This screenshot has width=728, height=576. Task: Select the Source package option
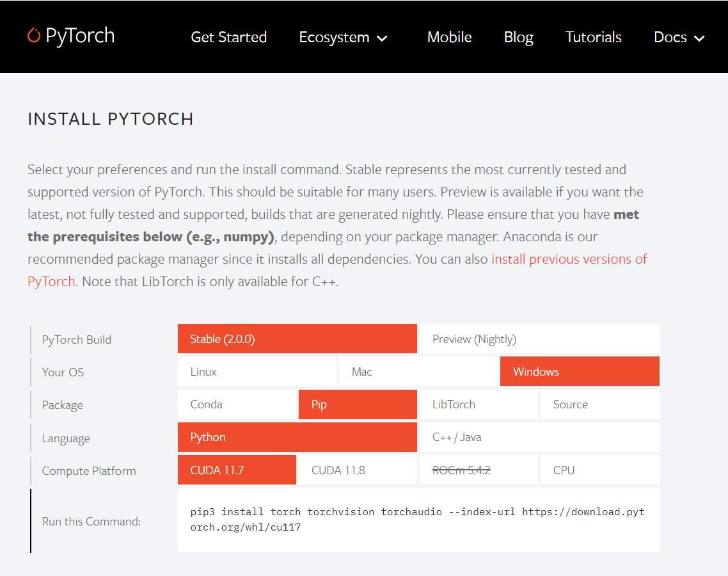[600, 404]
